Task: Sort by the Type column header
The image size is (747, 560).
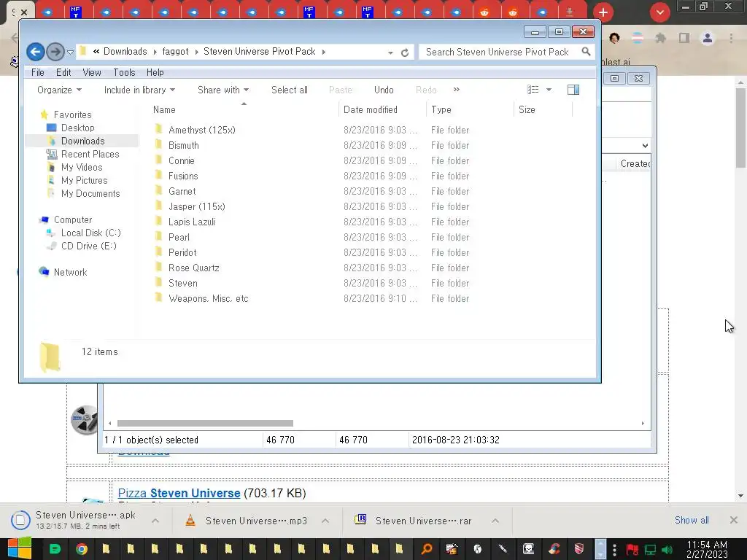Action: (441, 109)
